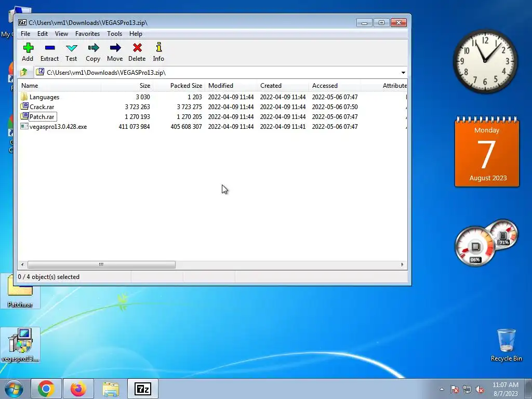
Task: Click the scrollbar left arrow
Action: coord(22,264)
